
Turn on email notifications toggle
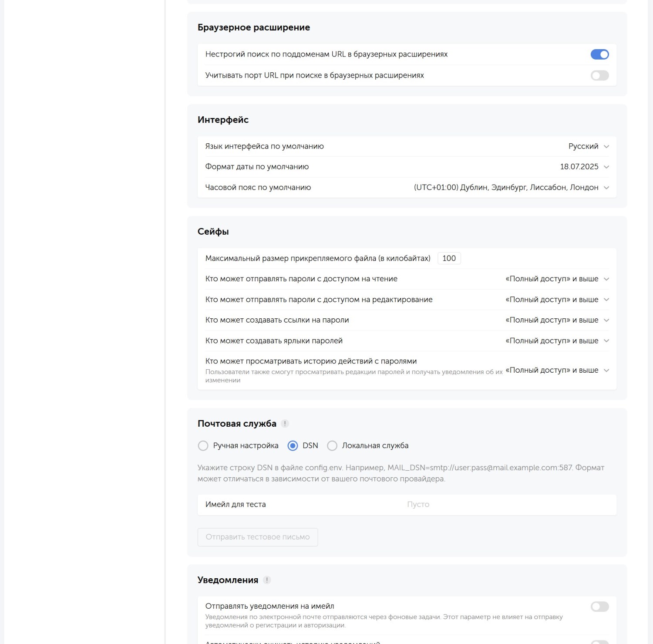coord(599,607)
